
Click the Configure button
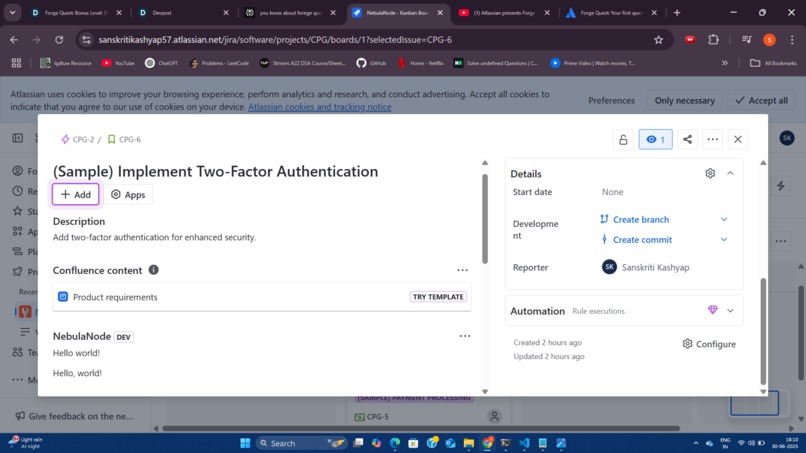[709, 344]
